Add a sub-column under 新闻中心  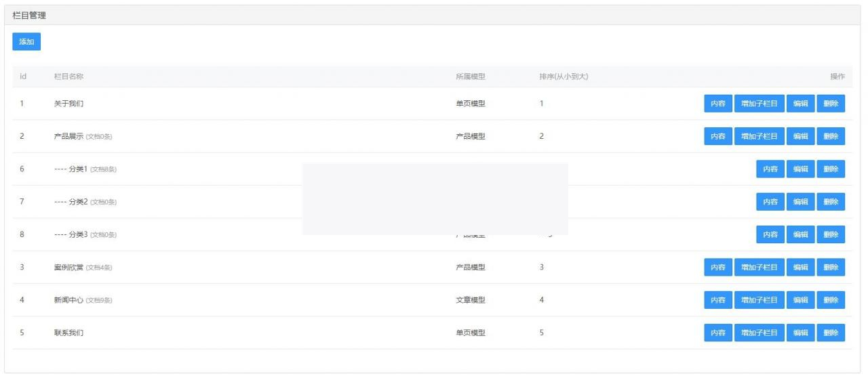pyautogui.click(x=759, y=300)
